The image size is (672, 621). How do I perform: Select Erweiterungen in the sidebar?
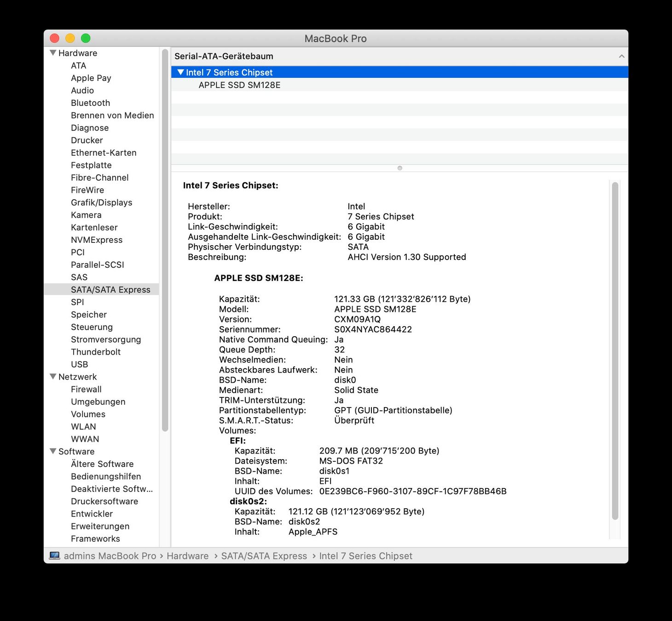pyautogui.click(x=100, y=526)
